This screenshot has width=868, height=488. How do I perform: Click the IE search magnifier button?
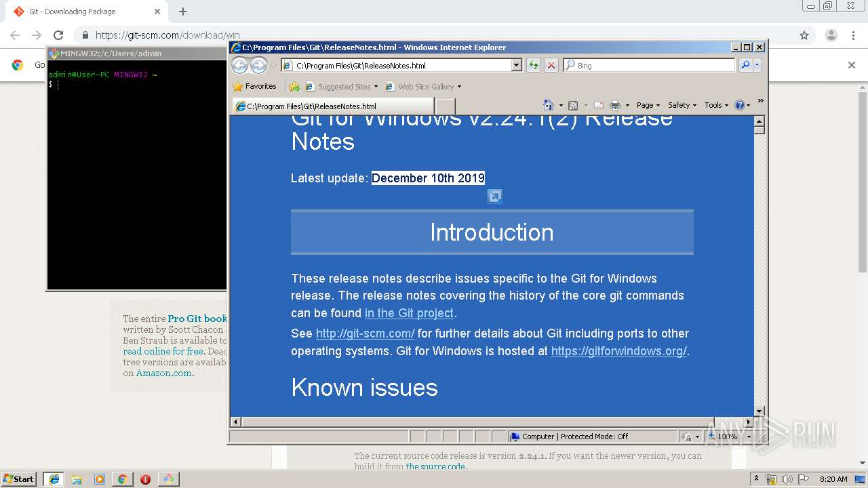point(745,66)
